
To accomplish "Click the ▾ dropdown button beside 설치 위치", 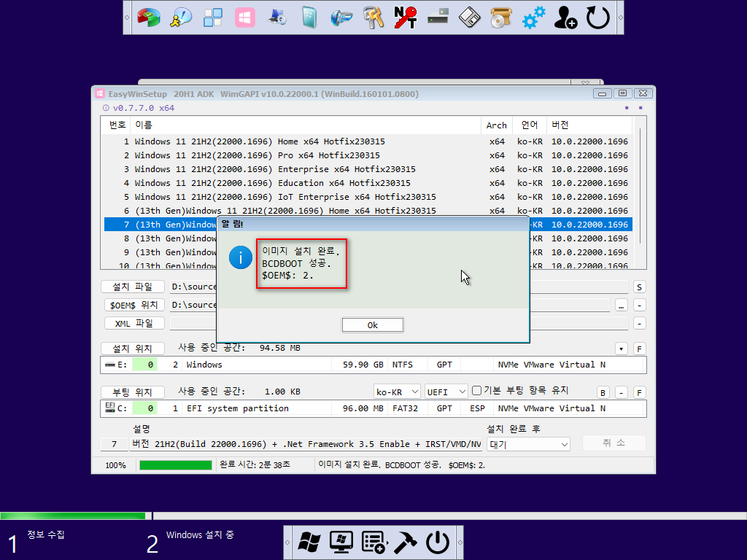I will point(622,349).
